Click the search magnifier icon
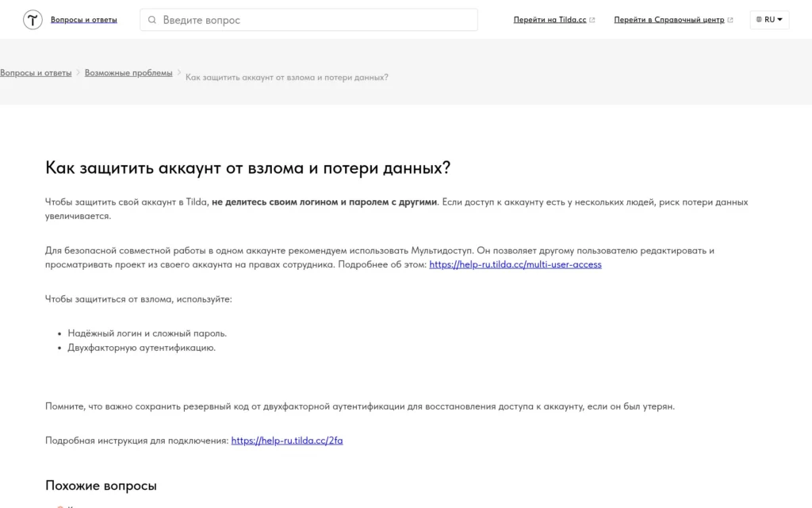Screen dimensions: 812x508 [151, 20]
